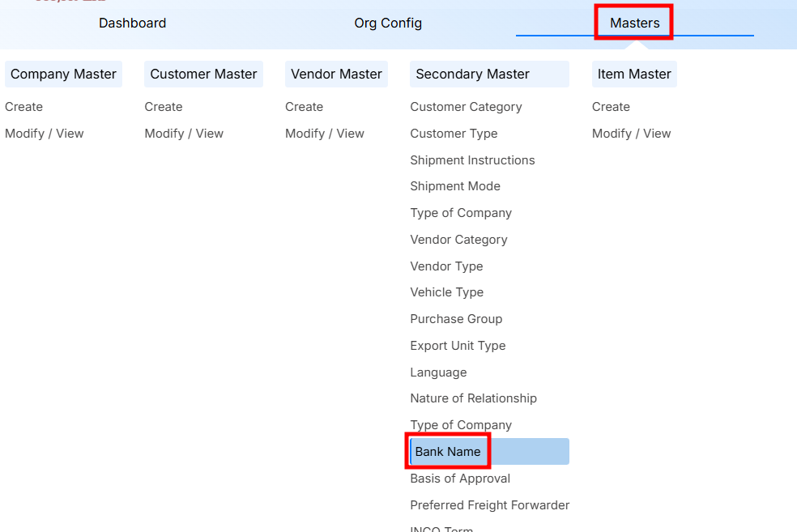The width and height of the screenshot is (797, 532).
Task: Select Customer Category from Secondary Master
Action: click(x=466, y=106)
